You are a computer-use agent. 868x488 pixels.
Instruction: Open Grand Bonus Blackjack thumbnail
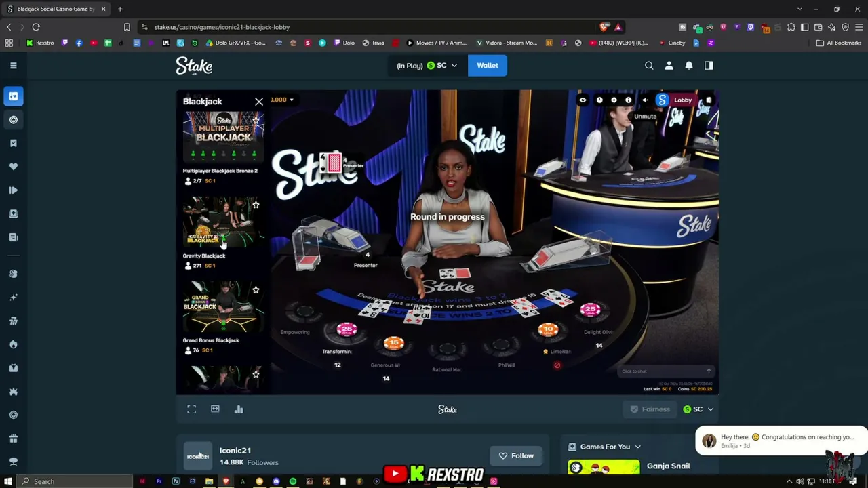(223, 307)
